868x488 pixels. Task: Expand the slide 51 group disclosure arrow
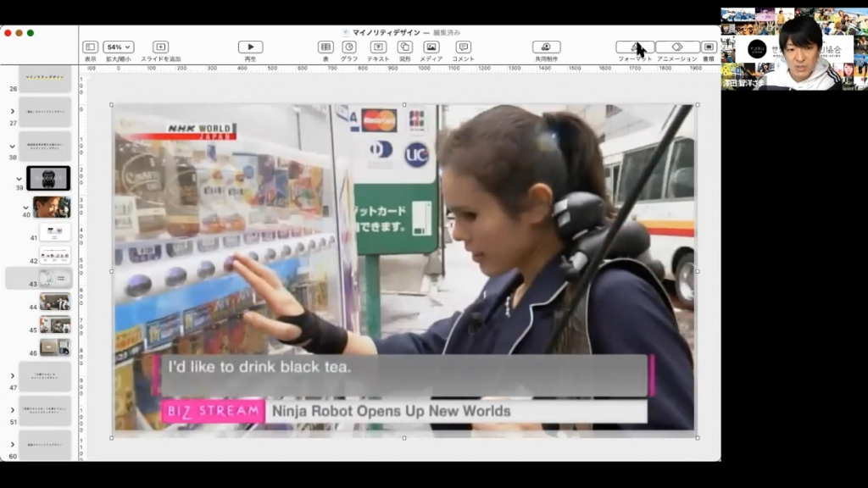coord(12,411)
